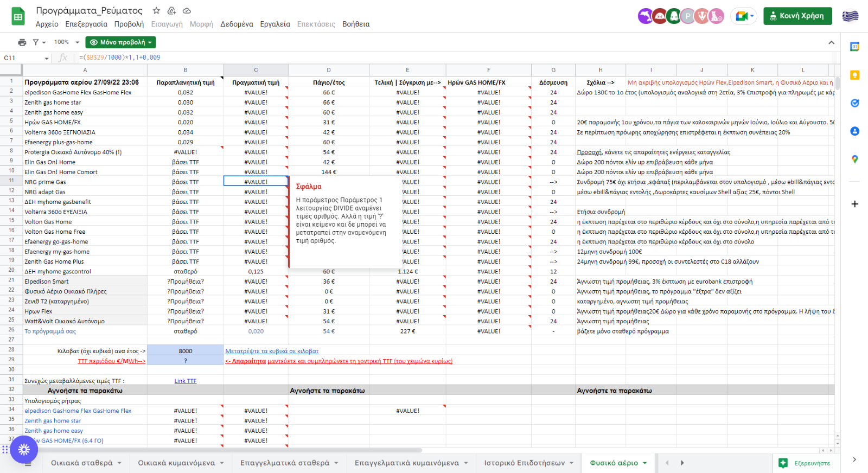
Task: Open the Επεξεργασία menu
Action: pos(86,24)
